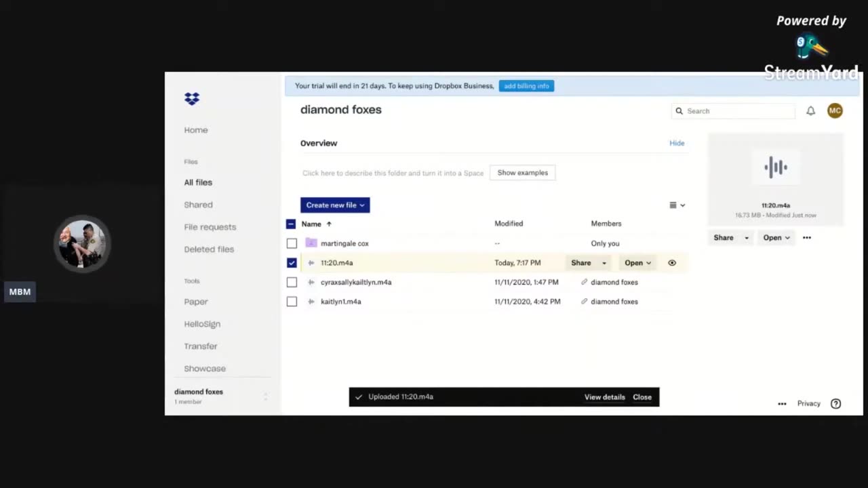Open the martingale cox folder name
The image size is (868, 488).
pyautogui.click(x=344, y=243)
